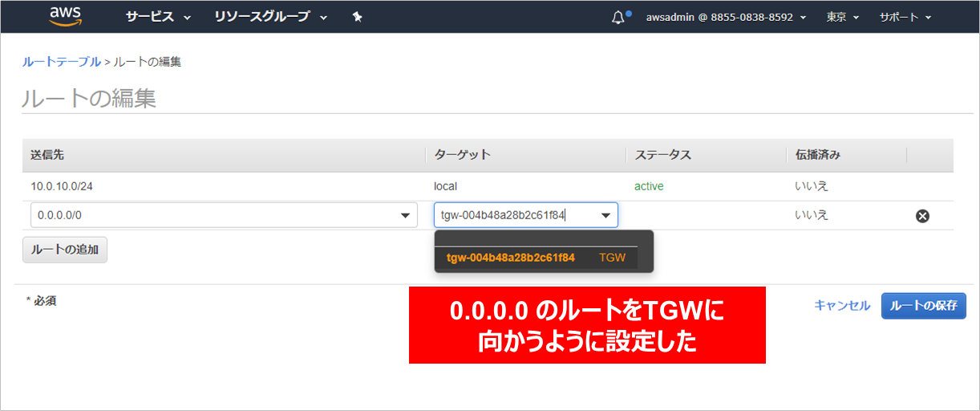Open the notifications bell icon
This screenshot has height=411, width=980.
[618, 17]
